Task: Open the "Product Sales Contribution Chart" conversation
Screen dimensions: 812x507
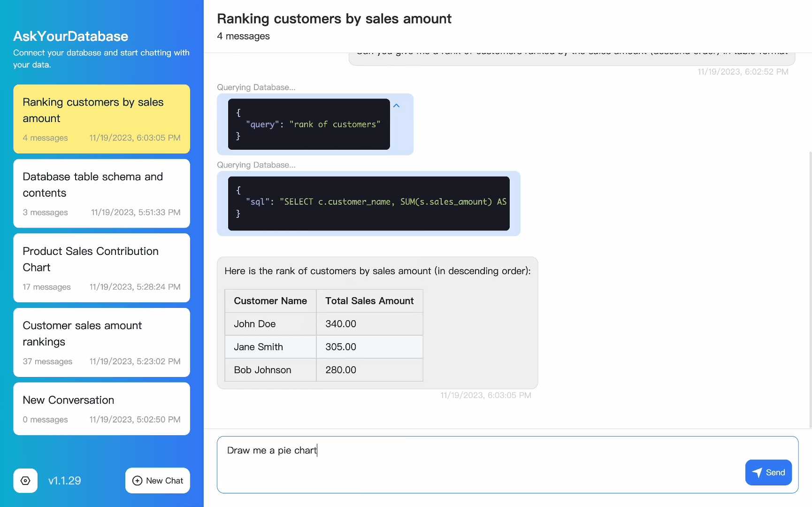Action: click(101, 268)
